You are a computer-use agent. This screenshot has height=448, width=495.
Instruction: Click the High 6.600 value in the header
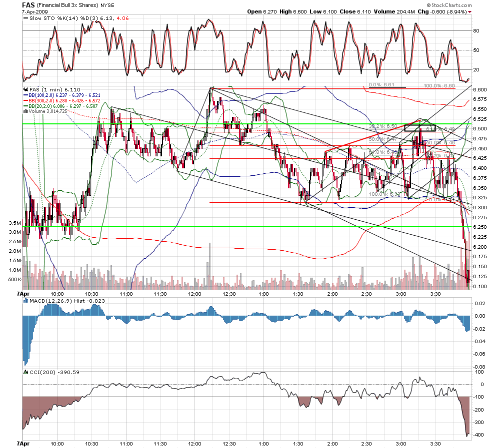(293, 11)
